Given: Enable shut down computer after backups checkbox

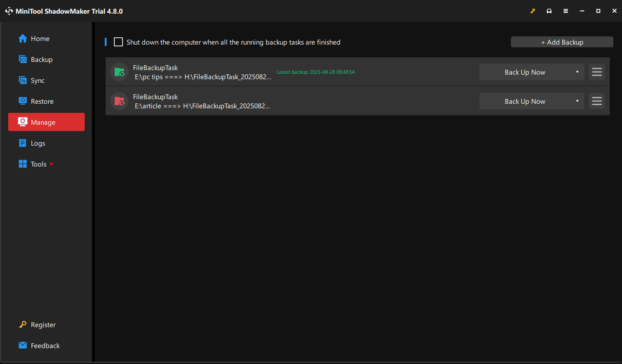Looking at the screenshot, I should pos(118,42).
